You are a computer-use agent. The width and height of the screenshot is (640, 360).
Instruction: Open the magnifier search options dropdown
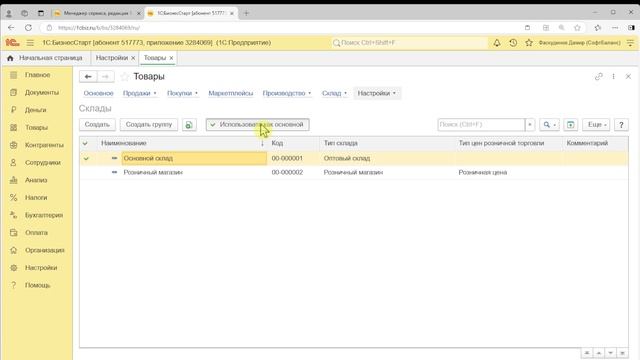(x=549, y=124)
